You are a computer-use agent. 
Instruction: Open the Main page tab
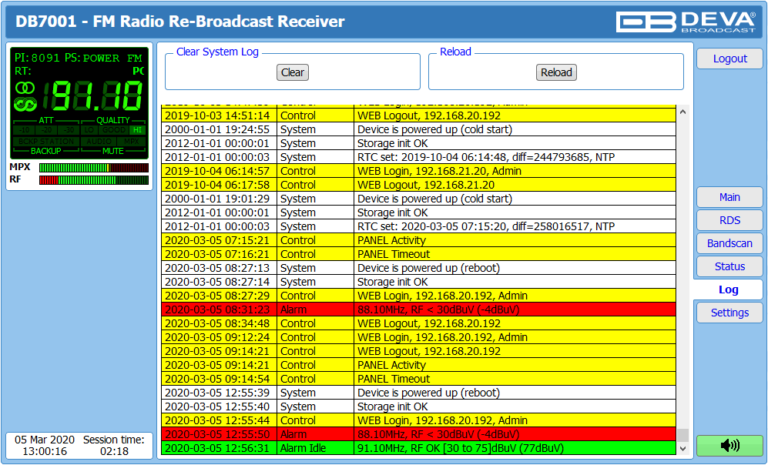(729, 197)
